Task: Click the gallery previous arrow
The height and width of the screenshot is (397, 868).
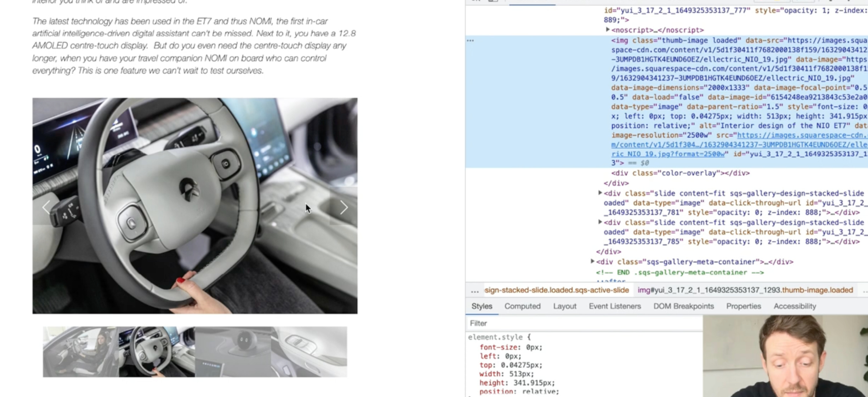Action: coord(46,207)
